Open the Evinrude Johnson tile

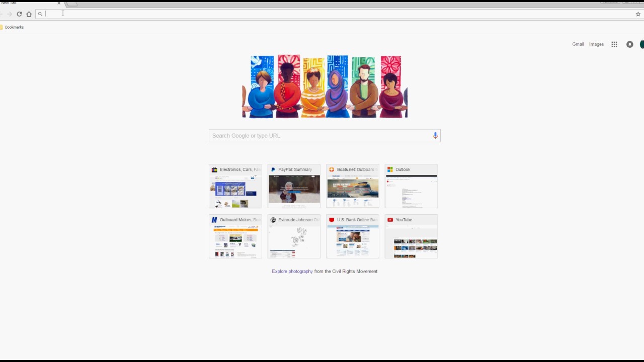click(x=294, y=236)
